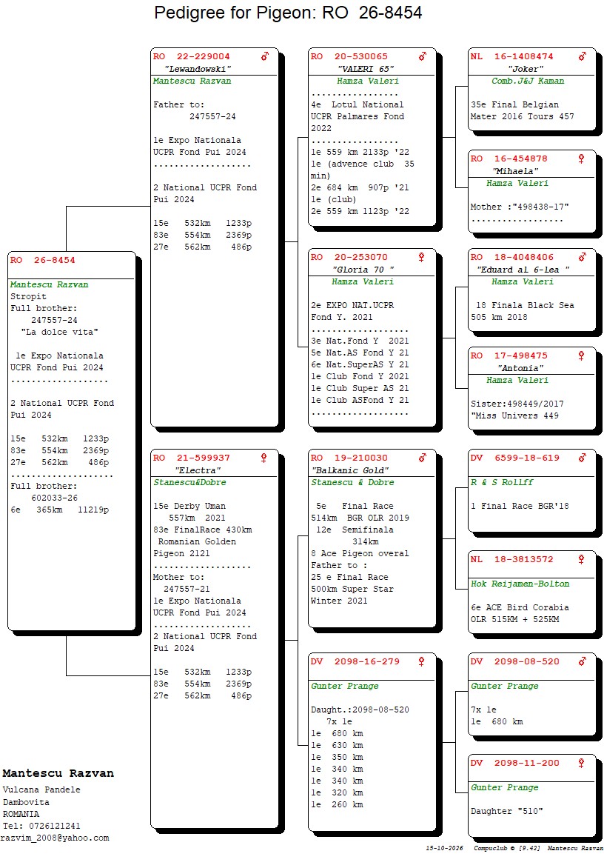Viewport: 604px width, 868px height.
Task: Select the pigeon name "VALERI 65"
Action: [366, 69]
